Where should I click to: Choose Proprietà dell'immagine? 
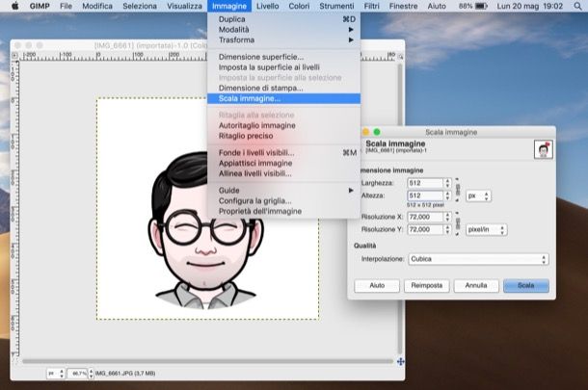(283, 211)
